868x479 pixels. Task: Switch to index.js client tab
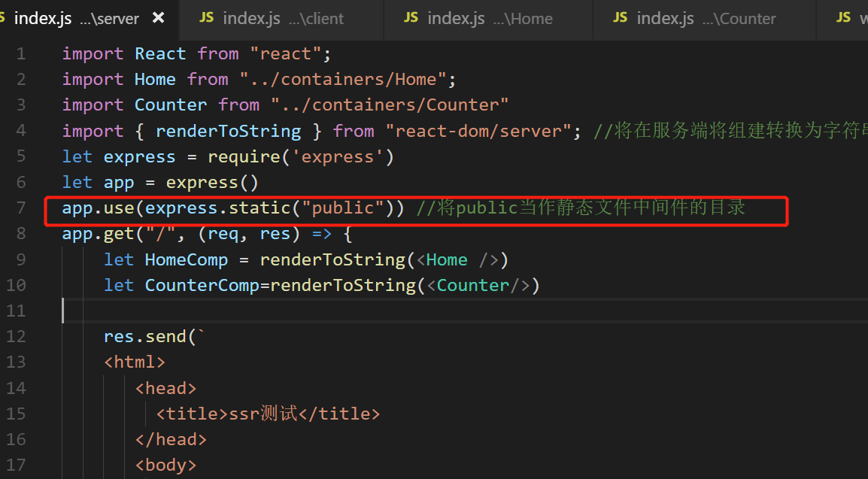[x=281, y=19]
